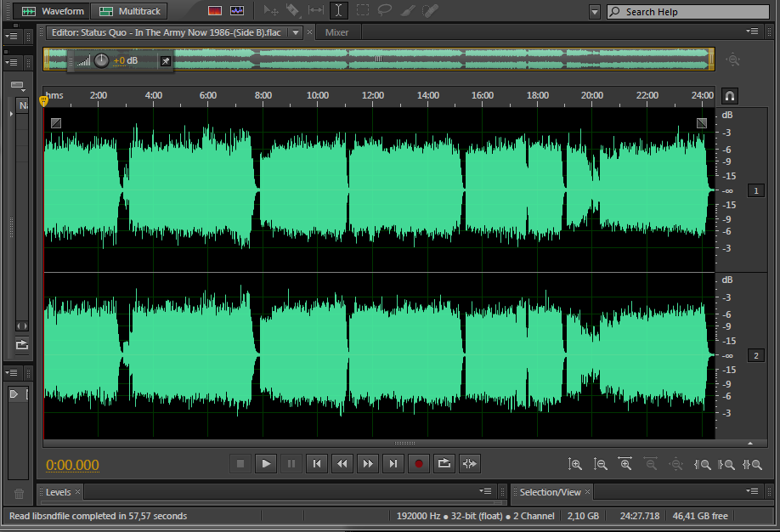Viewport: 780px width, 532px height.
Task: Zoom out full on all axes
Action: [676, 464]
